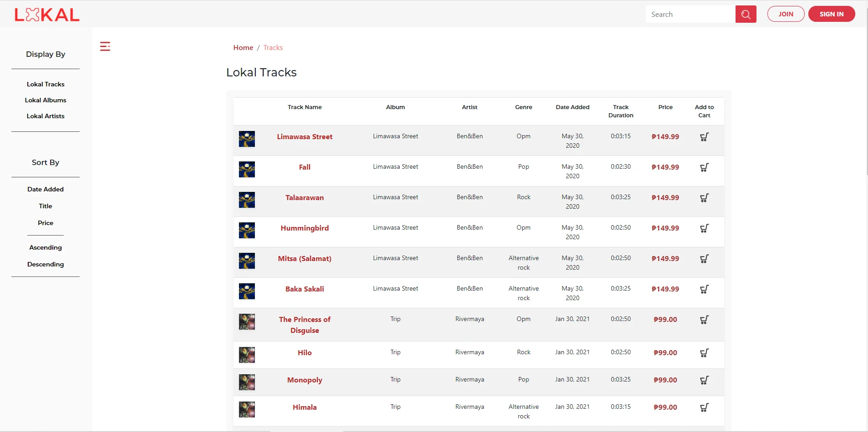Image resolution: width=868 pixels, height=432 pixels.
Task: Add Limawasa Street track to cart
Action: point(704,137)
